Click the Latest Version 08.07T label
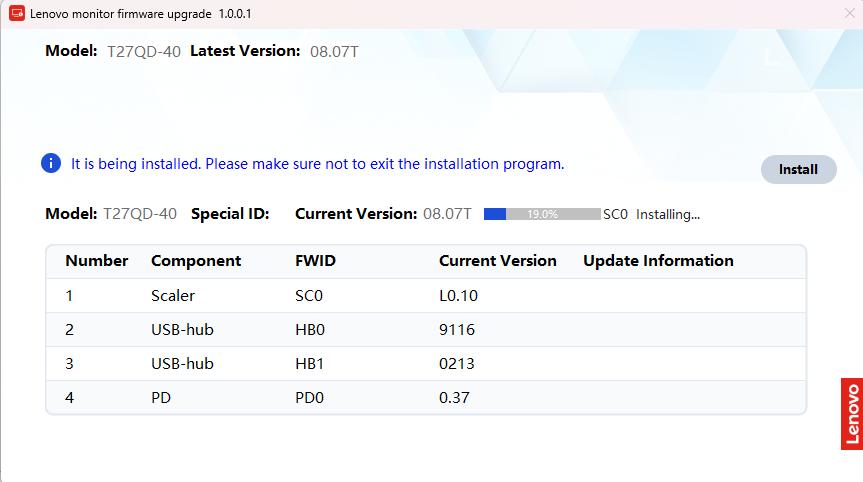Image resolution: width=863 pixels, height=482 pixels. tap(274, 51)
